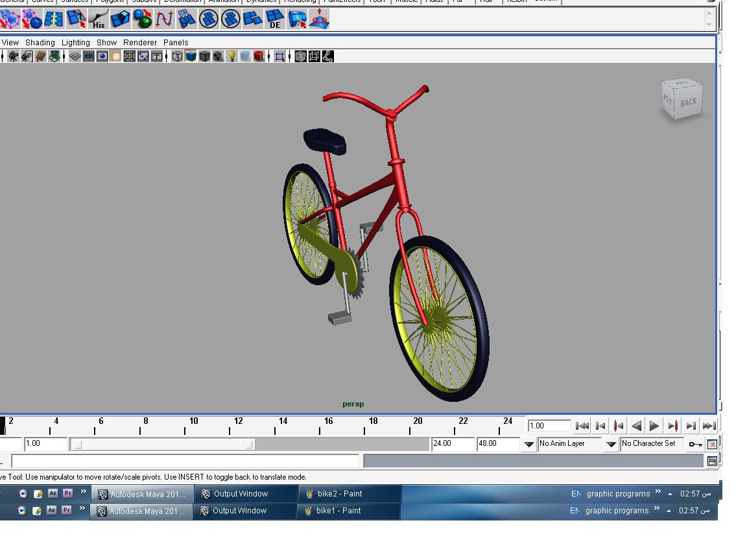This screenshot has height=560, width=747.
Task: Play animation forwards
Action: 654,426
